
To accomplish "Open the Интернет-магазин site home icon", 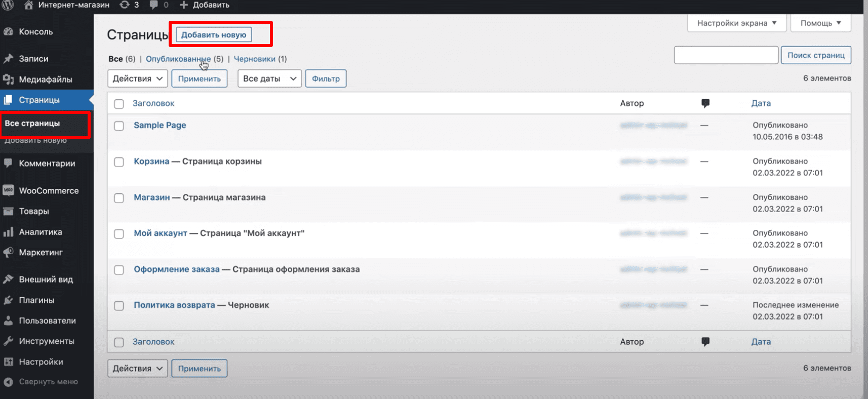I will click(x=29, y=5).
